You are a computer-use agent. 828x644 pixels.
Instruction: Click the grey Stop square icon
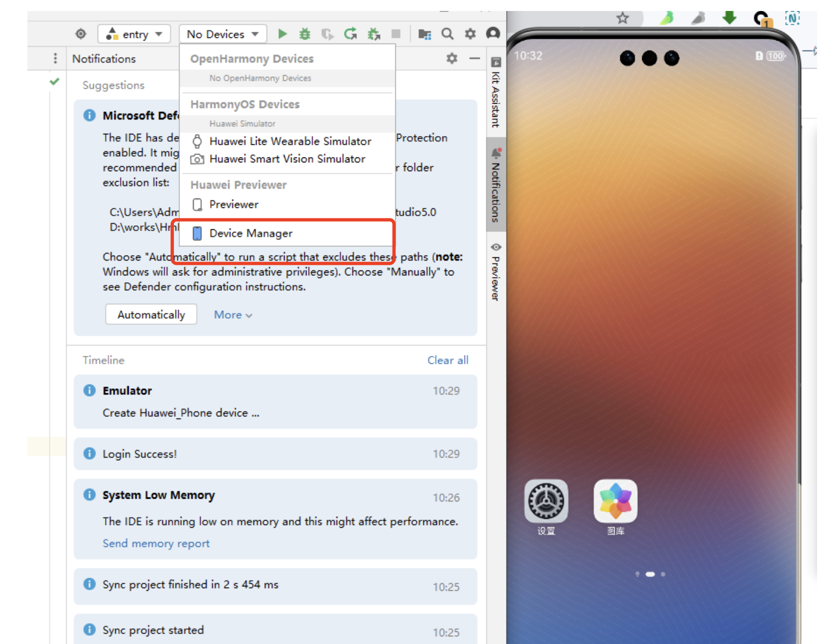coord(396,34)
